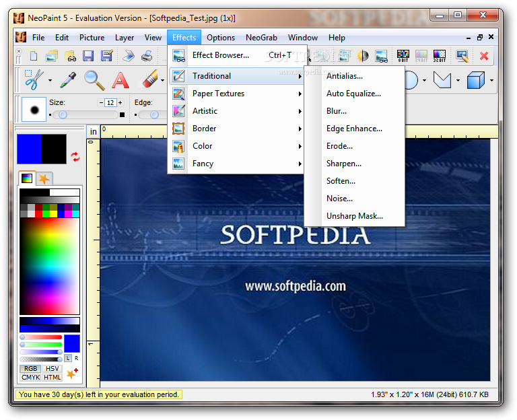This screenshot has width=517, height=420.
Task: Toggle the CMYK color mode button
Action: (x=31, y=377)
